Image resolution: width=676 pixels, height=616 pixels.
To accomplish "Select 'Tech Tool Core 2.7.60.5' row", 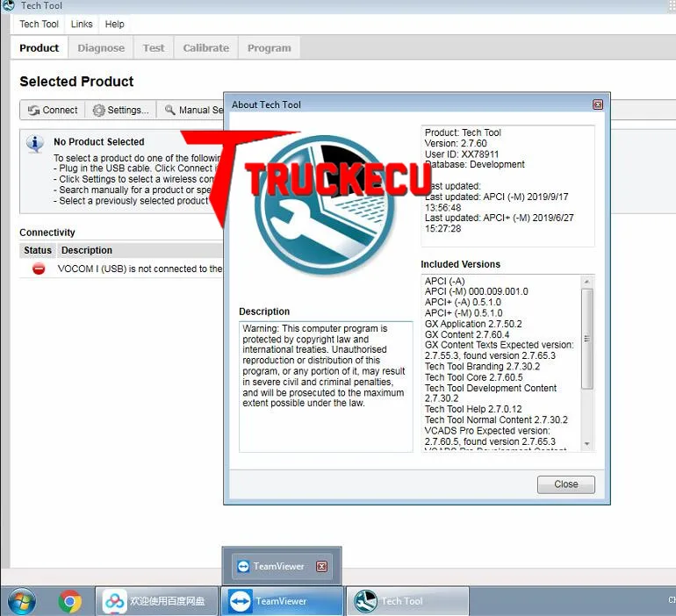I will click(473, 377).
